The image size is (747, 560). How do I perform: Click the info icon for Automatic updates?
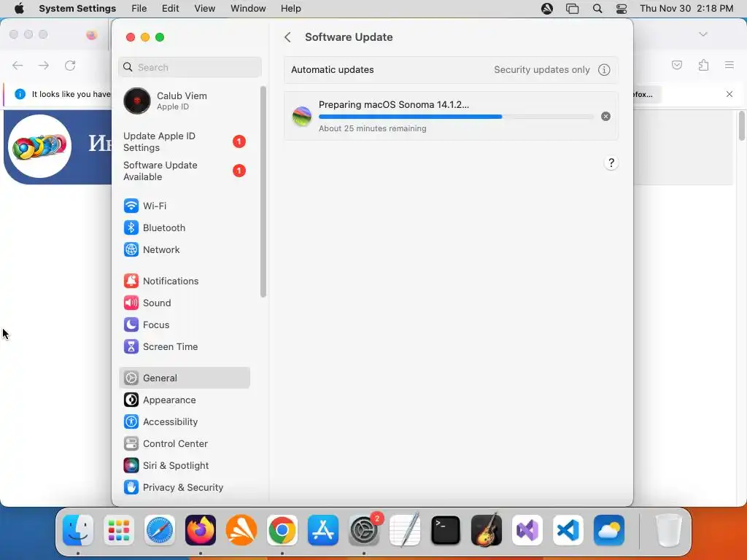click(604, 70)
